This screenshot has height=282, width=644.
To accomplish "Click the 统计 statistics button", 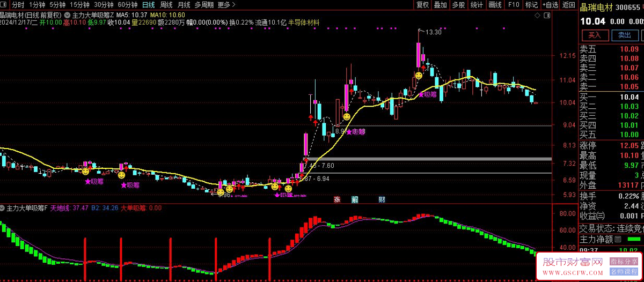I will tap(477, 5).
